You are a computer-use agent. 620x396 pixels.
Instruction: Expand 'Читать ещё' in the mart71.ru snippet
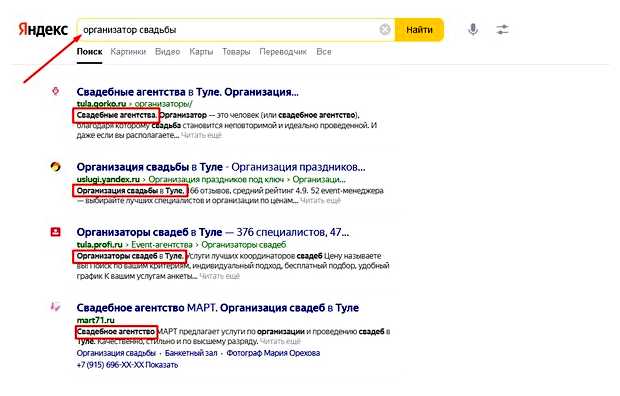280,341
